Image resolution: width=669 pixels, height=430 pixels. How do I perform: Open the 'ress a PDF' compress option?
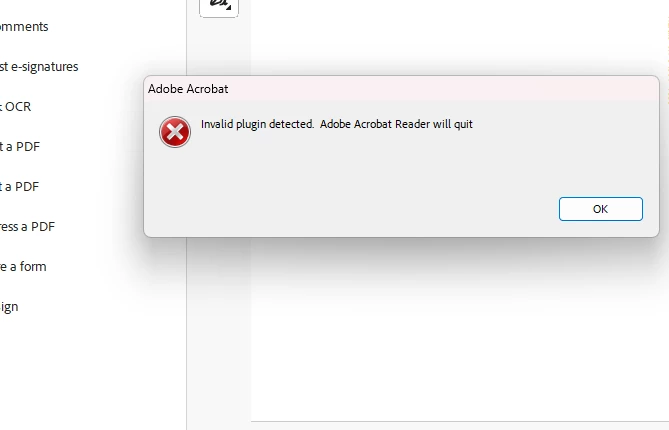[x=27, y=227]
